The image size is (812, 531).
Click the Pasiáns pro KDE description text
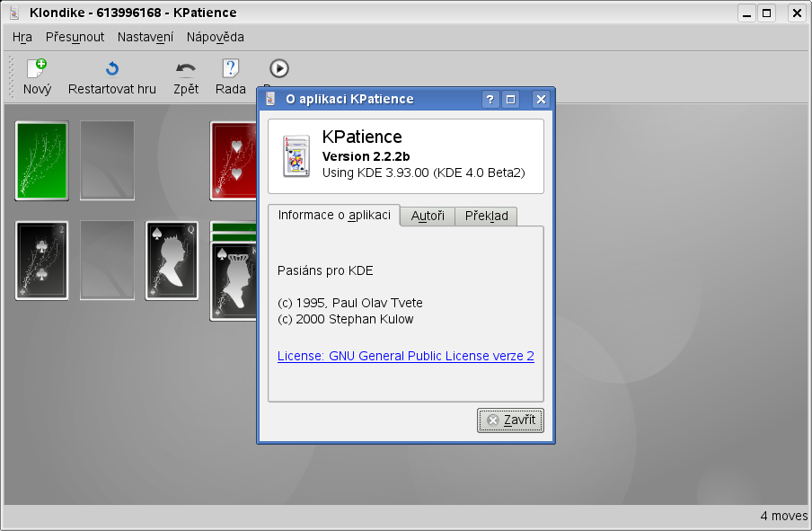coord(325,271)
